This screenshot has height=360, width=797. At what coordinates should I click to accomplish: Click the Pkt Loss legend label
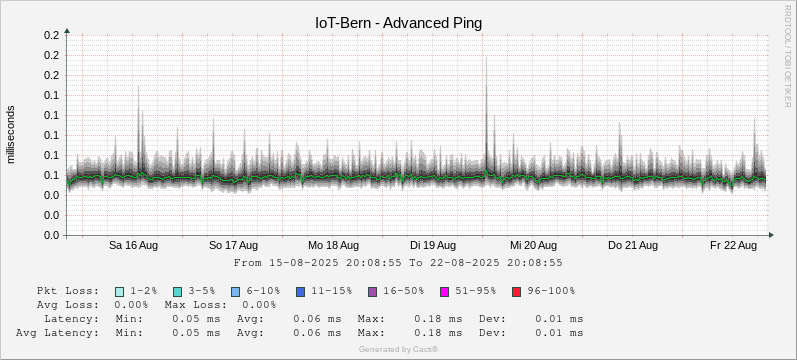coord(68,291)
